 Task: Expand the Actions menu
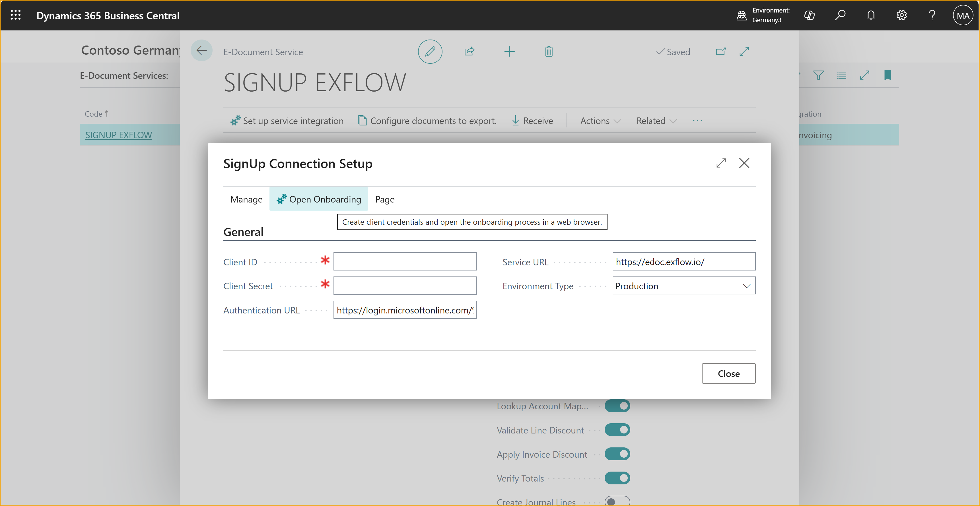tap(600, 121)
